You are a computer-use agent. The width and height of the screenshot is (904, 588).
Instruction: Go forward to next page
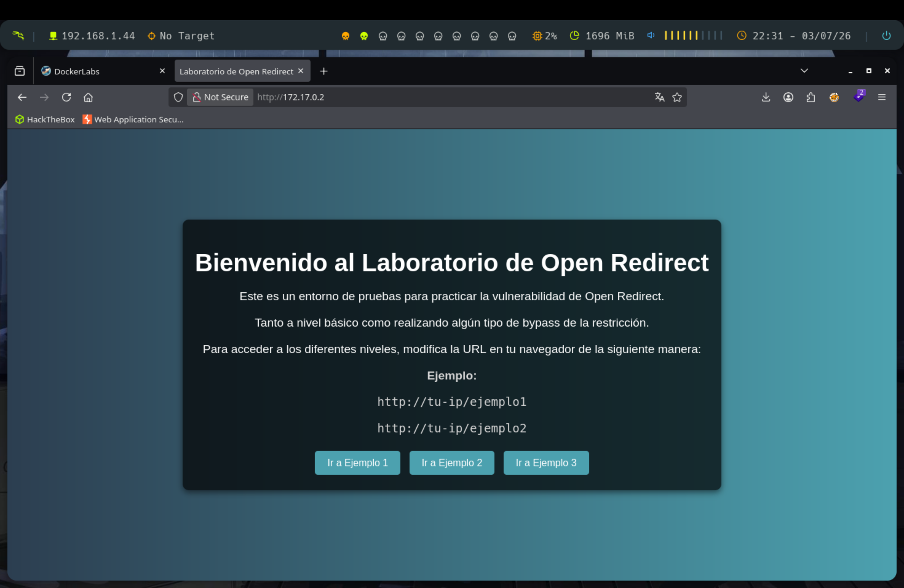(x=44, y=97)
